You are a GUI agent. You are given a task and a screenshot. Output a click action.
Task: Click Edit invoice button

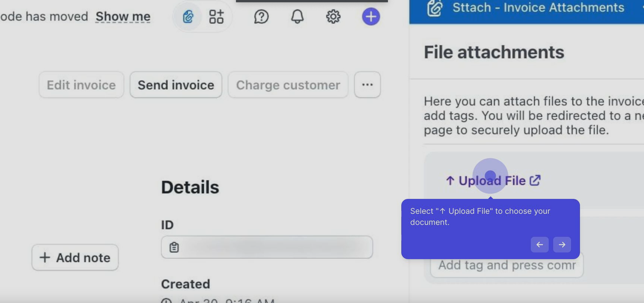(x=81, y=85)
